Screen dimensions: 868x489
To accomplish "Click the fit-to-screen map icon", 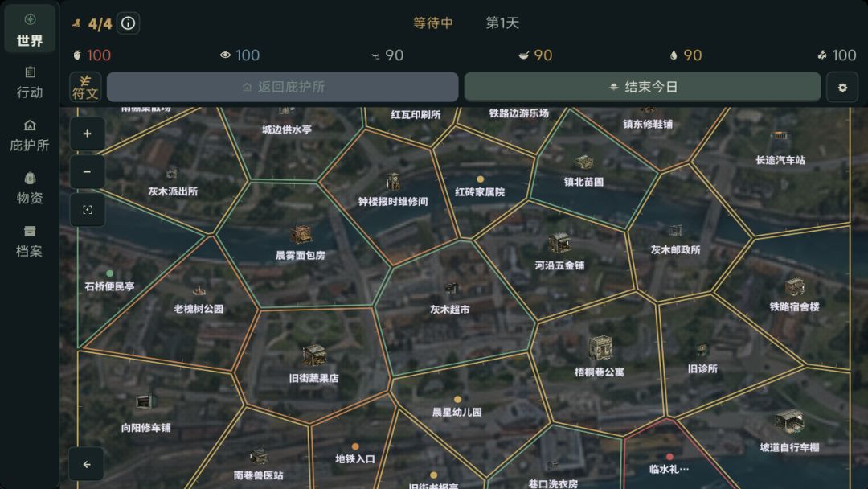I will tap(88, 210).
